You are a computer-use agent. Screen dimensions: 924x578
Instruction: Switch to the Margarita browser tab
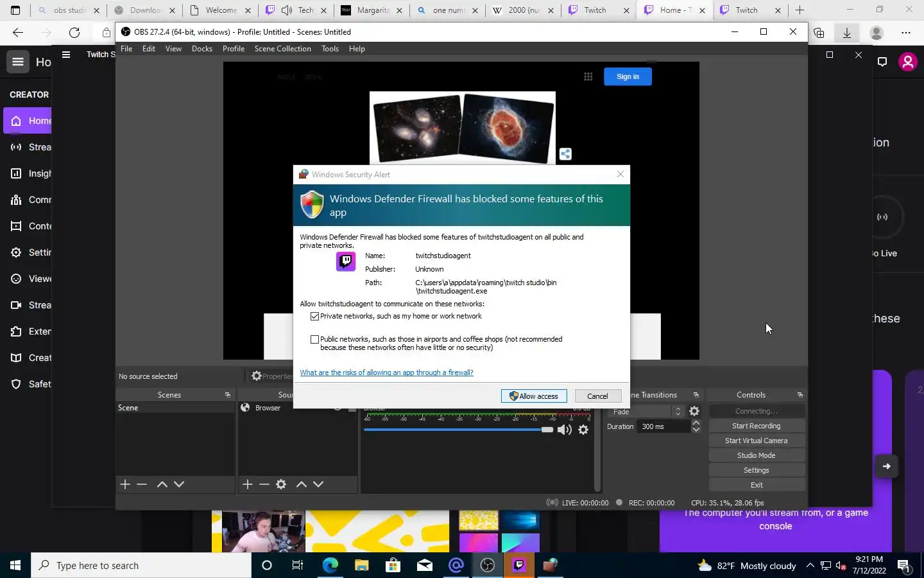[372, 10]
